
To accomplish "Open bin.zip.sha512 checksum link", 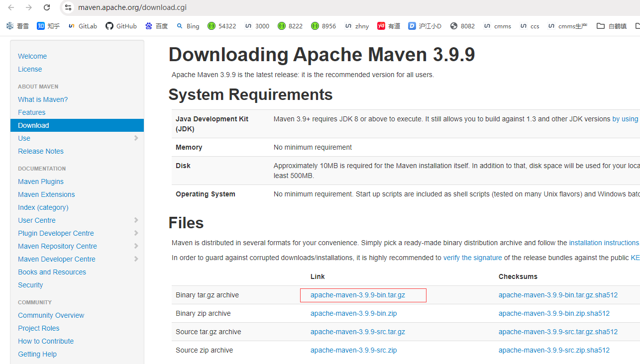I will 554,313.
